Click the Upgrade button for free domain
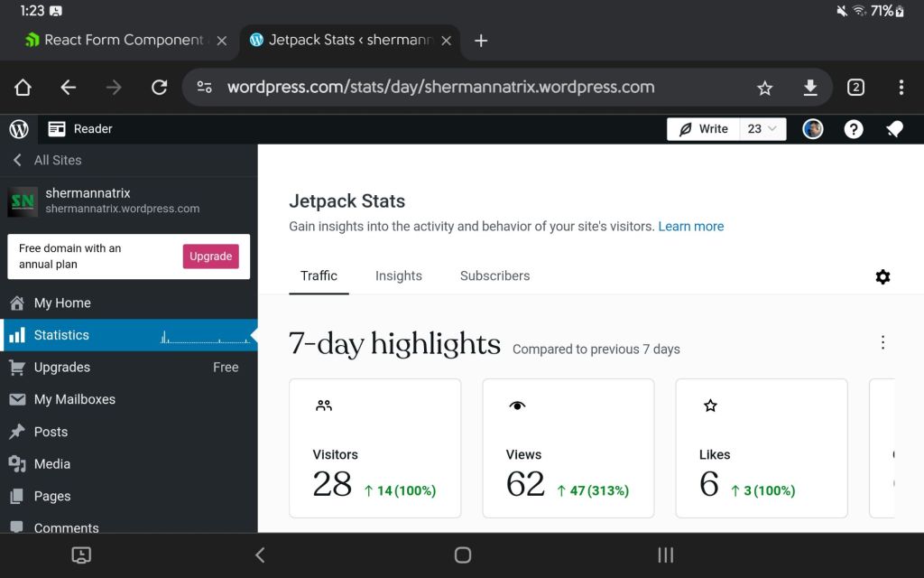This screenshot has height=578, width=924. 210,256
